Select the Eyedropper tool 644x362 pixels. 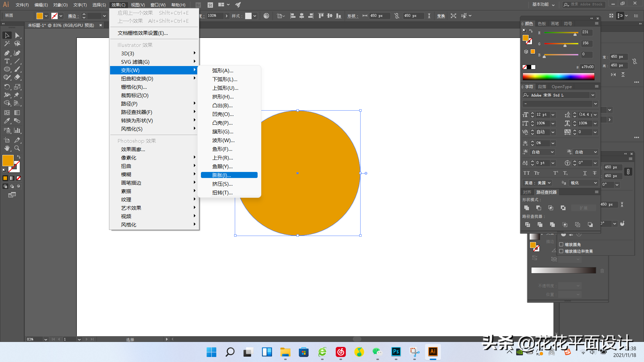coord(7,121)
